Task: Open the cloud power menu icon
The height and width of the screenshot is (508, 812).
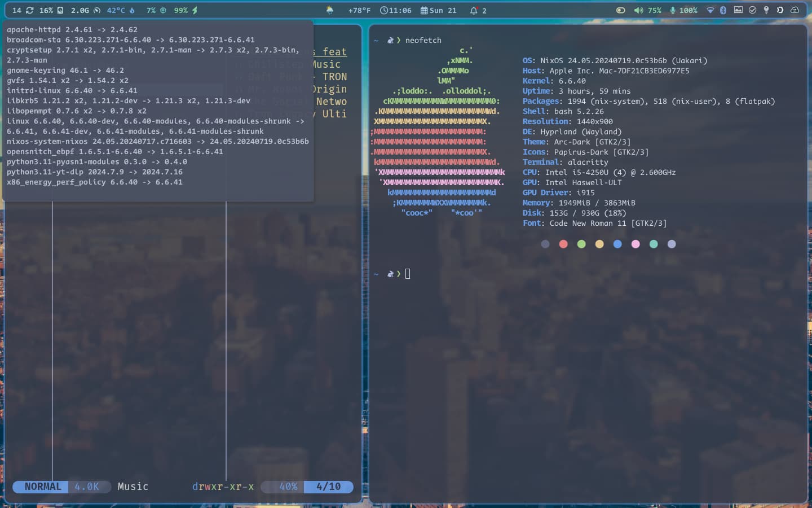Action: (x=795, y=10)
